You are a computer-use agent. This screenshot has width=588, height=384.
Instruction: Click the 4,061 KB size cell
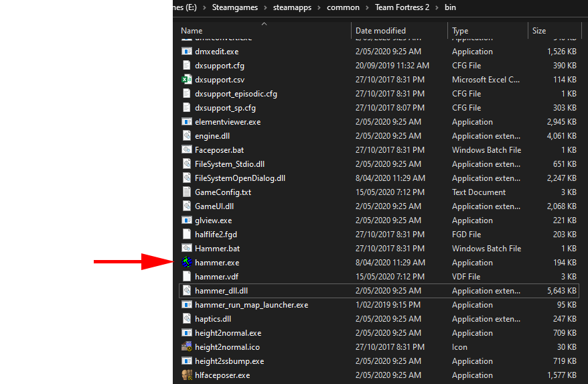pyautogui.click(x=562, y=136)
